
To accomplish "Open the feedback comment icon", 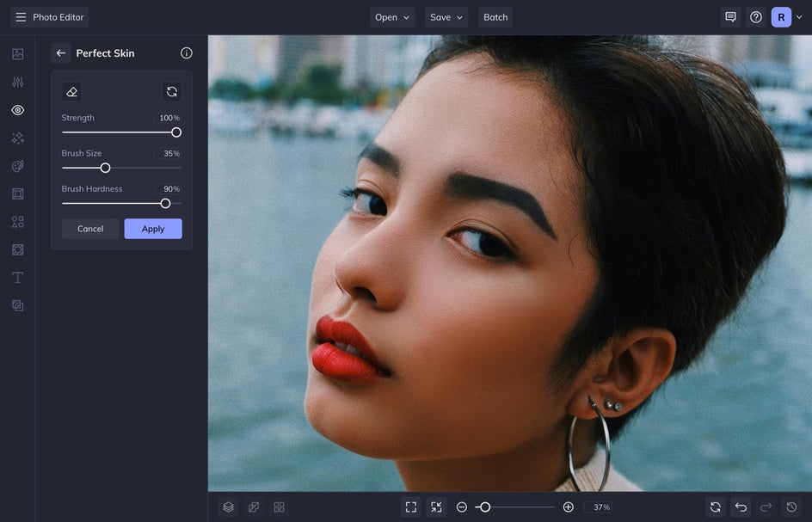I will (730, 17).
